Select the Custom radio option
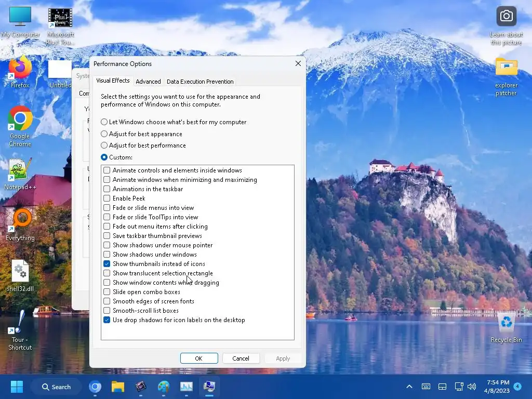This screenshot has width=532, height=399. click(x=117, y=157)
